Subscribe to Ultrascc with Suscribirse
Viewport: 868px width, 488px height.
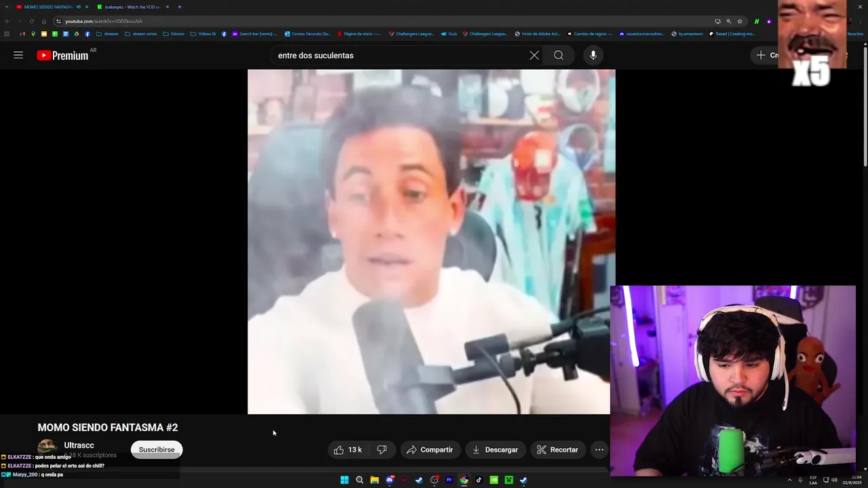pos(157,449)
